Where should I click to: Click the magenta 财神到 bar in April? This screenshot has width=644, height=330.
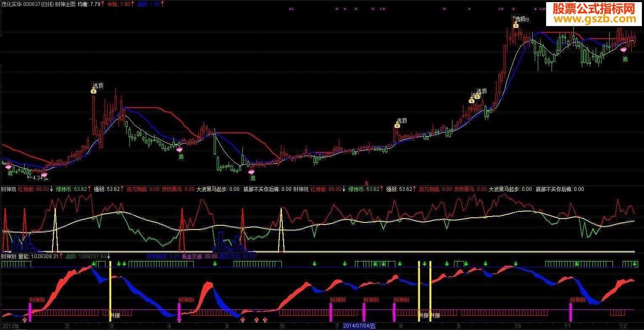click(x=179, y=312)
